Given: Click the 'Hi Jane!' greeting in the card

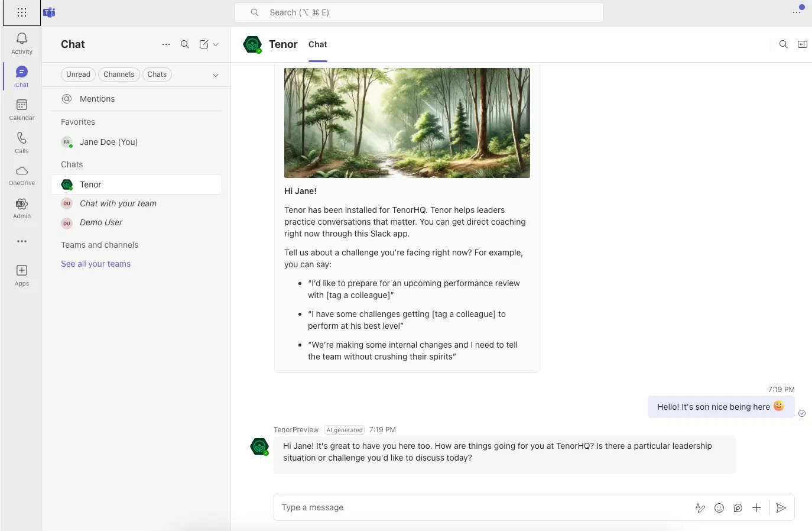Looking at the screenshot, I should [x=300, y=191].
